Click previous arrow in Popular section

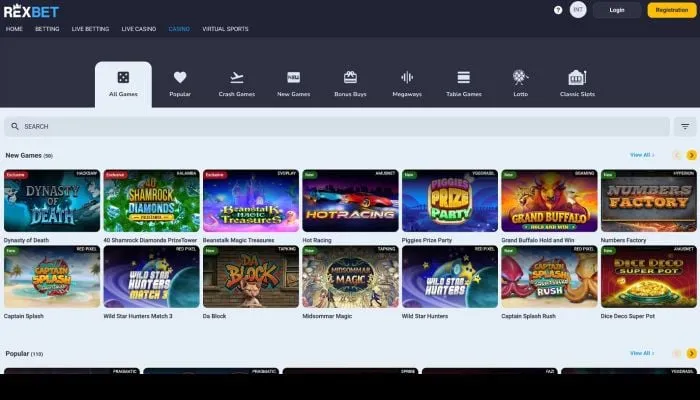click(677, 354)
